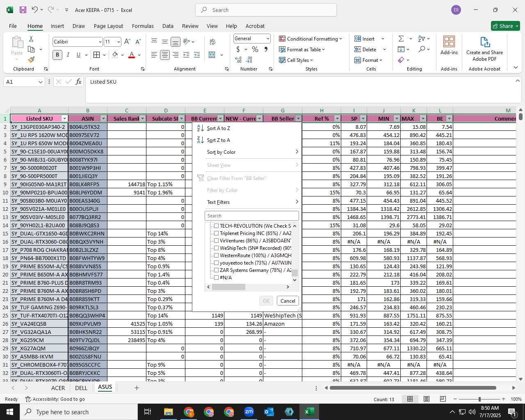Open the ASIN column filter dropdown
Image resolution: width=525 pixels, height=420 pixels.
103,119
